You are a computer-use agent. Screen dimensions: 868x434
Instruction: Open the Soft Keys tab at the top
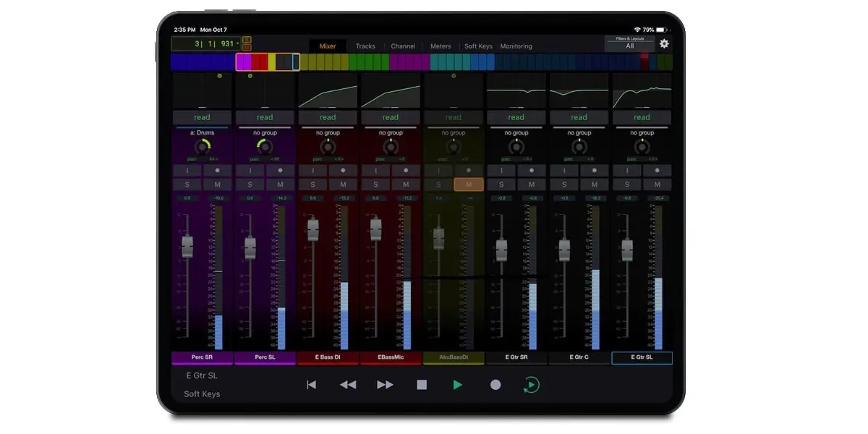coord(478,46)
